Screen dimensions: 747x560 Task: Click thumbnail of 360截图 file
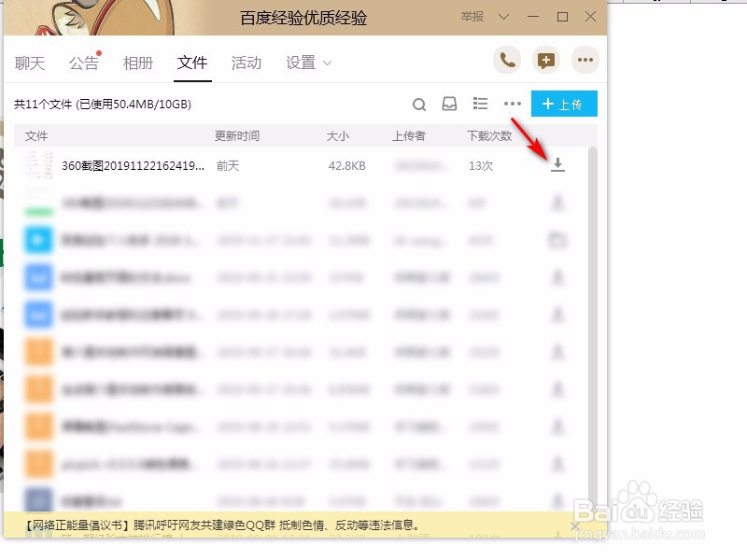point(38,165)
